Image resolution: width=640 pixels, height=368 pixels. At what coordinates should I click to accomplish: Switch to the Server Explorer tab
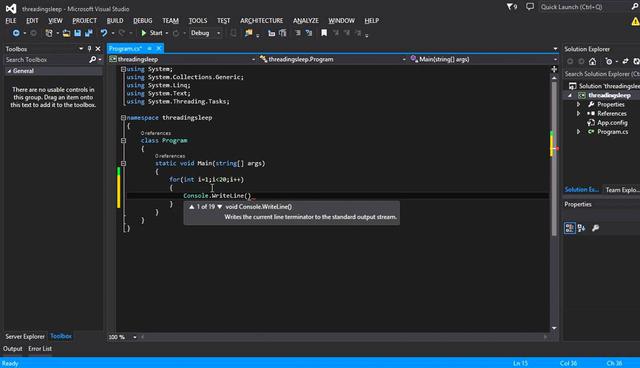click(25, 337)
